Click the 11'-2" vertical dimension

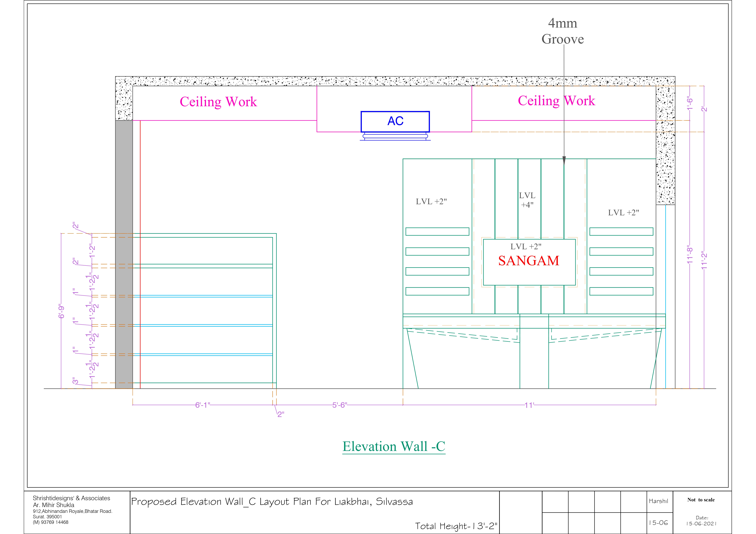click(704, 260)
